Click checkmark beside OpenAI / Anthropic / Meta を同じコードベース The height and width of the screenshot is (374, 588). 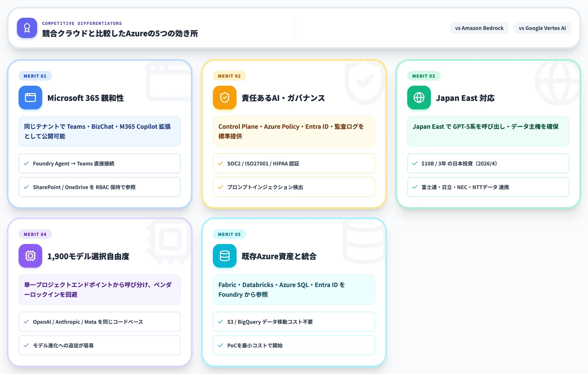tap(26, 322)
